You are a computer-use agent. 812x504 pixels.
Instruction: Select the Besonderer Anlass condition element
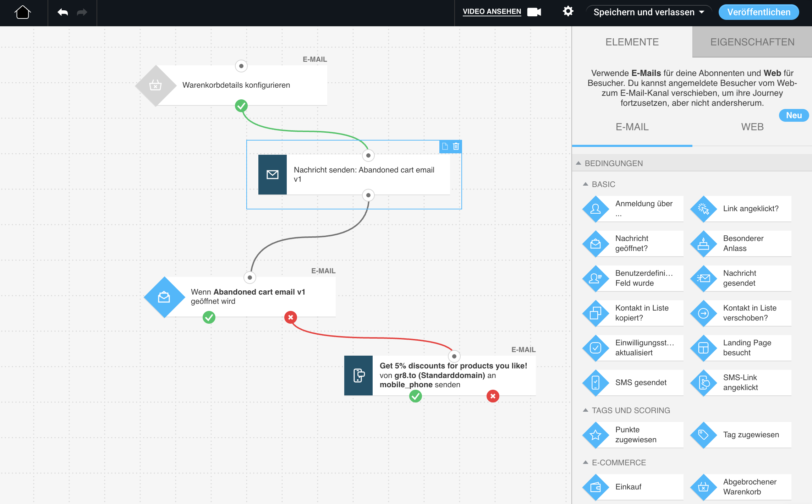[x=741, y=243]
